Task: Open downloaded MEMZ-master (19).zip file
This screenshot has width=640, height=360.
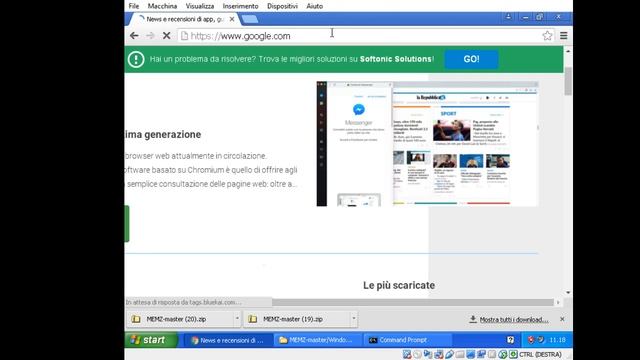Action: pos(297,319)
